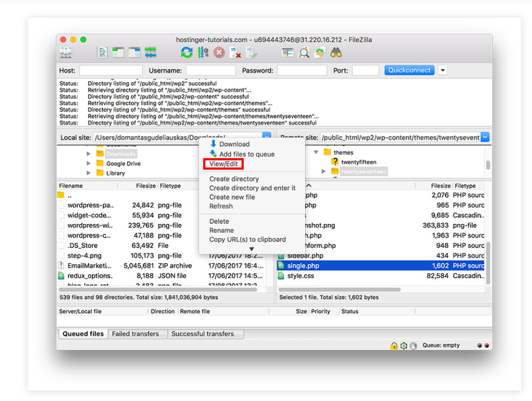Toggle the message log display

[101, 52]
